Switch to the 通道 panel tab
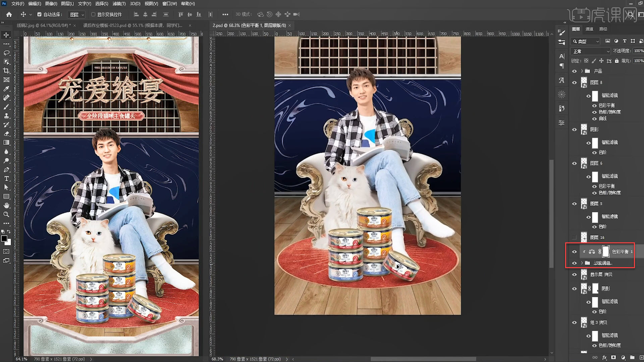Image resolution: width=644 pixels, height=362 pixels. [589, 29]
